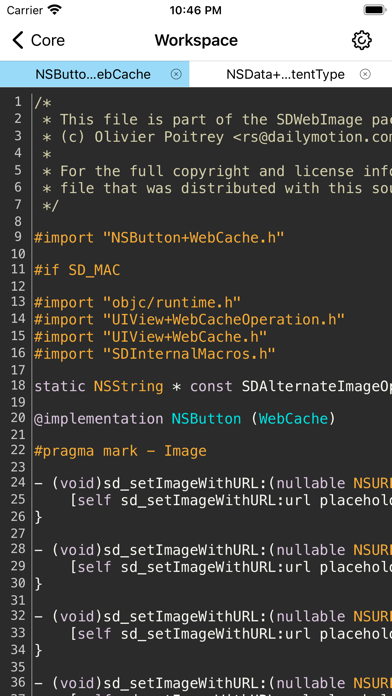The width and height of the screenshot is (392, 696).
Task: Place cursor in code line 33
Action: point(230,633)
